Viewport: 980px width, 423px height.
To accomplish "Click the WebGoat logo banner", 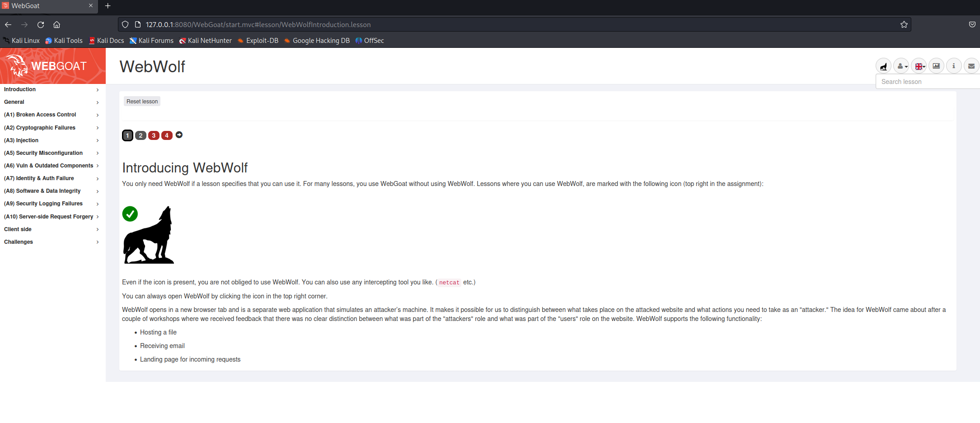I will 53,66.
